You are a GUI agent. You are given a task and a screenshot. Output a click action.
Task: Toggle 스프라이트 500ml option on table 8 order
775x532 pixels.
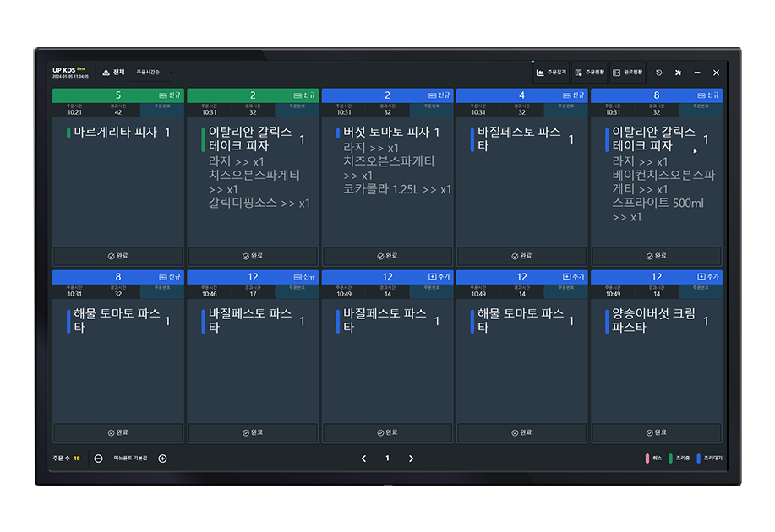(658, 204)
